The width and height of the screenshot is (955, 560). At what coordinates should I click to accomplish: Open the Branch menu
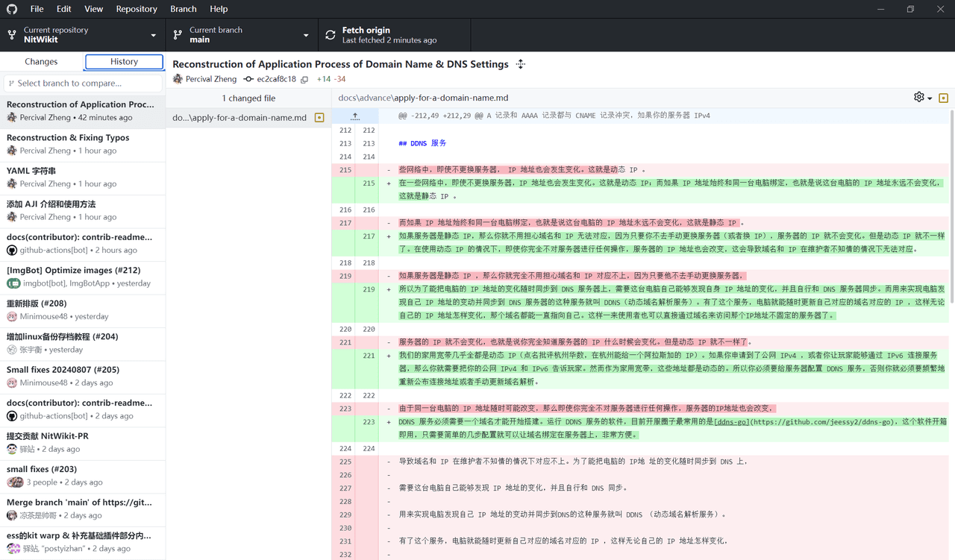coord(183,9)
